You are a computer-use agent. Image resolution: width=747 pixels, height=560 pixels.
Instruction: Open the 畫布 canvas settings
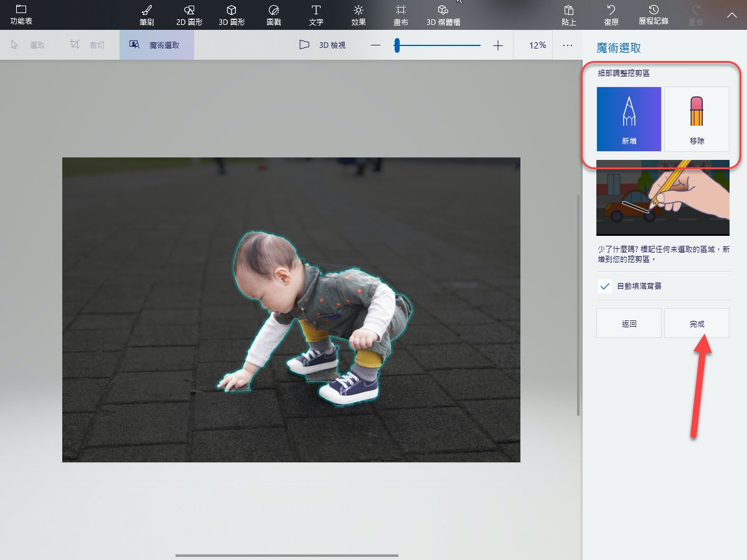401,15
